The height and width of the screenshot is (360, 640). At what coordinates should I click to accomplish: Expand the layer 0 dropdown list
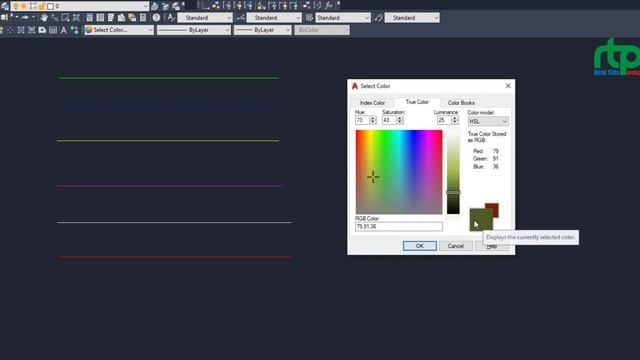(145, 6)
